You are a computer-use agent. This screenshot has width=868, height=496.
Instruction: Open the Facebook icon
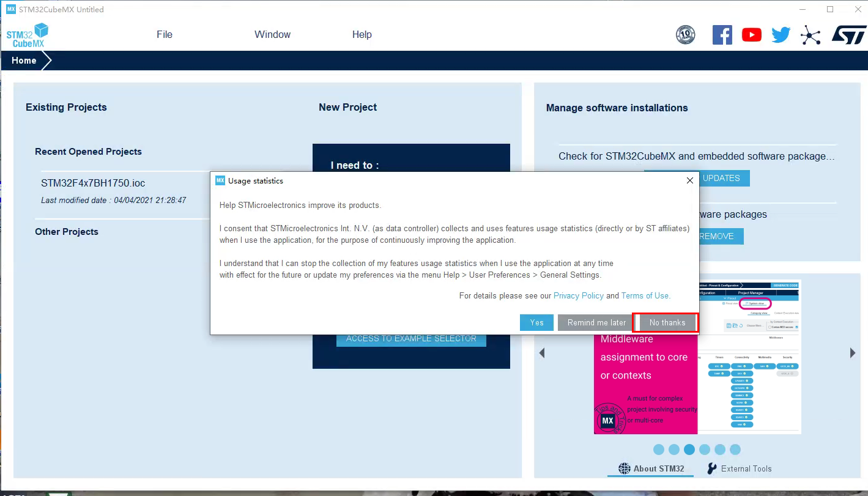[722, 35]
